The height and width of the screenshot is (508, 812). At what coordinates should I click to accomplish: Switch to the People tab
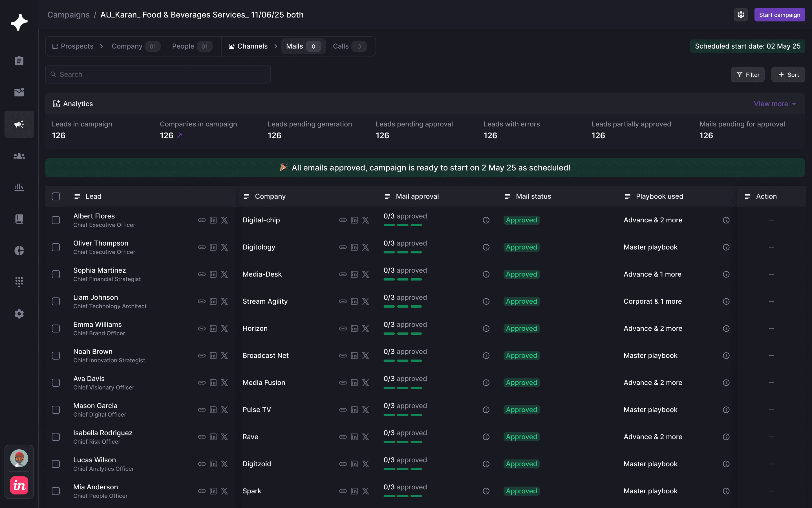pyautogui.click(x=192, y=46)
